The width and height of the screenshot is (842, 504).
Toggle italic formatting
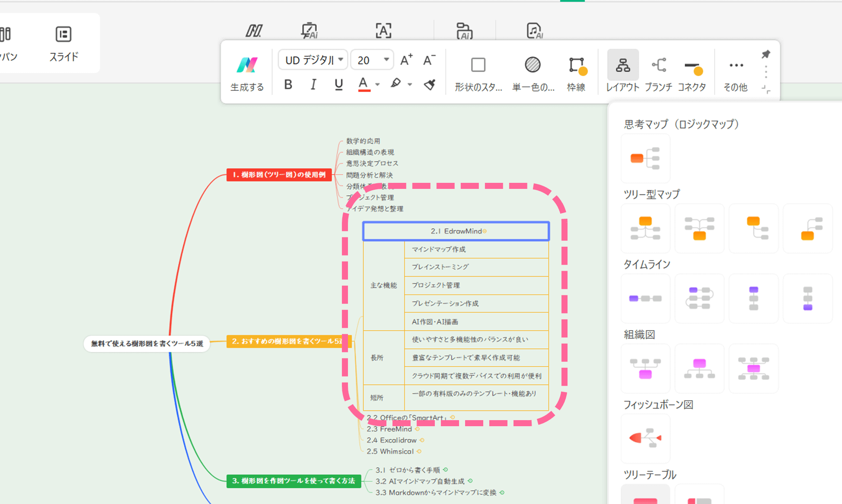coord(313,84)
